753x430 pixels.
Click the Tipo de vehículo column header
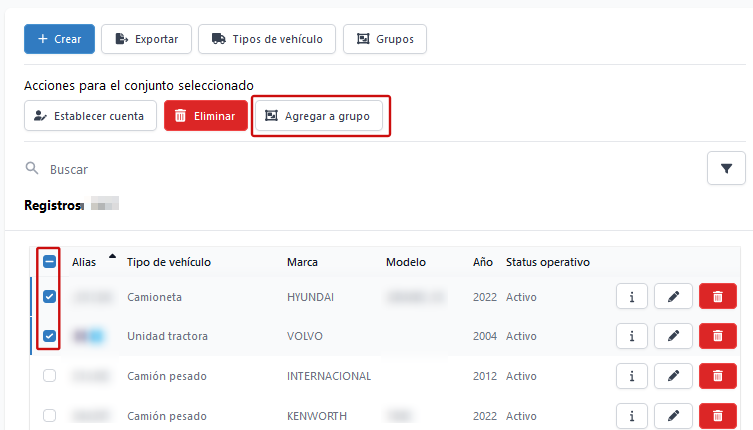pyautogui.click(x=169, y=262)
